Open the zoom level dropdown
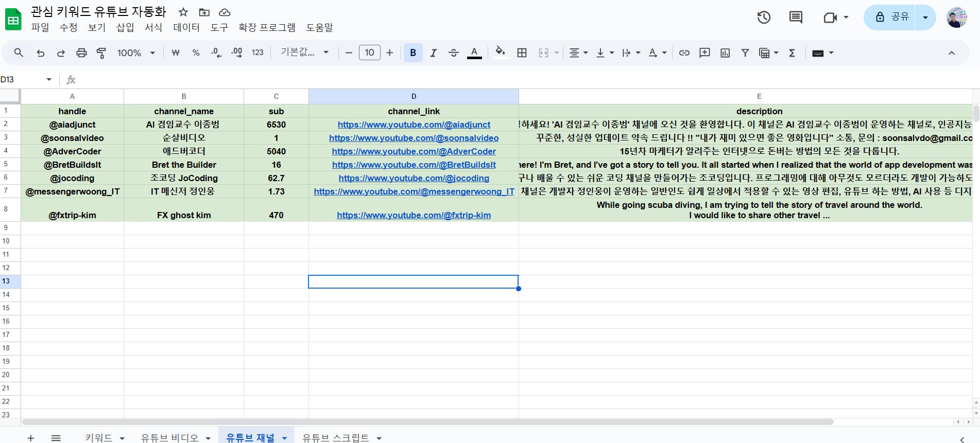The height and width of the screenshot is (443, 980). click(x=136, y=52)
